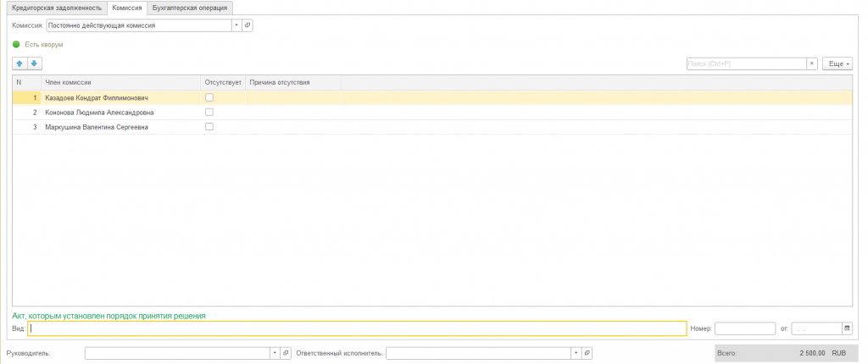Expand the Комиссия dropdown list
Screen dimensions: 868x364
pyautogui.click(x=237, y=25)
